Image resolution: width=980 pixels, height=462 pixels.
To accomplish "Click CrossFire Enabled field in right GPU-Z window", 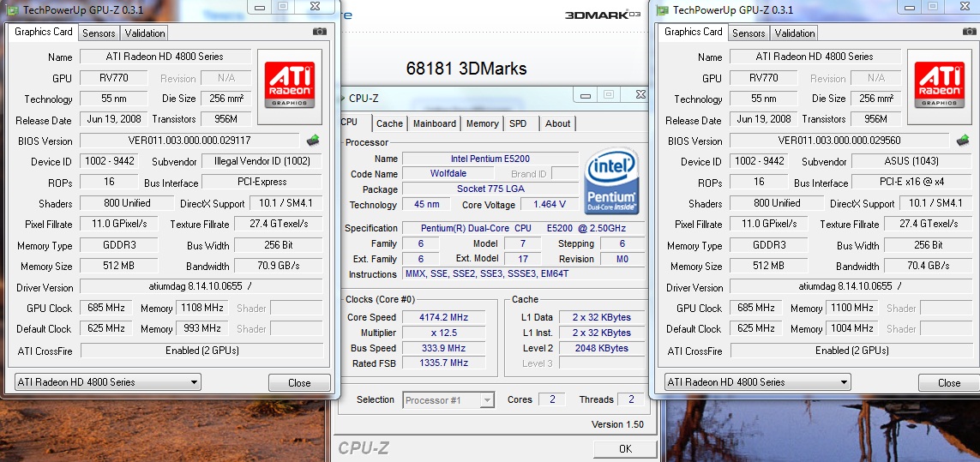I will point(852,351).
